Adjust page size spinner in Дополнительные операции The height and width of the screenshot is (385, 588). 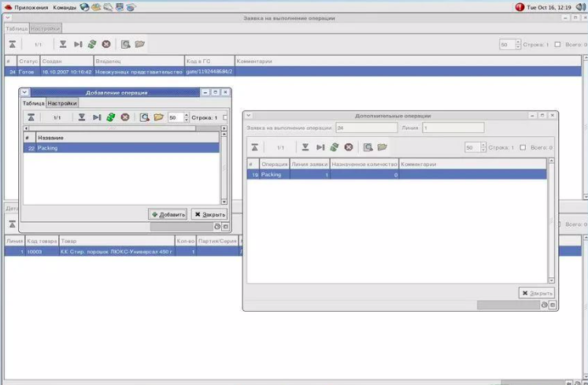pyautogui.click(x=483, y=147)
